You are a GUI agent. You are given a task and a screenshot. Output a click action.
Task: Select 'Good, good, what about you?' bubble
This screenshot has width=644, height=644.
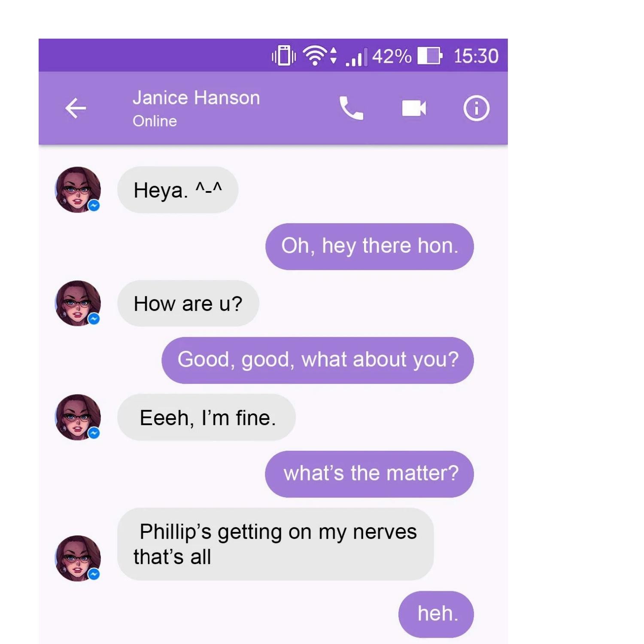317,360
